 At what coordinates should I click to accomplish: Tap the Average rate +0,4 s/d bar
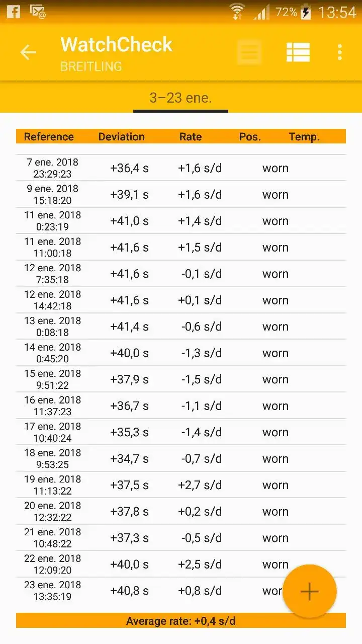click(181, 621)
